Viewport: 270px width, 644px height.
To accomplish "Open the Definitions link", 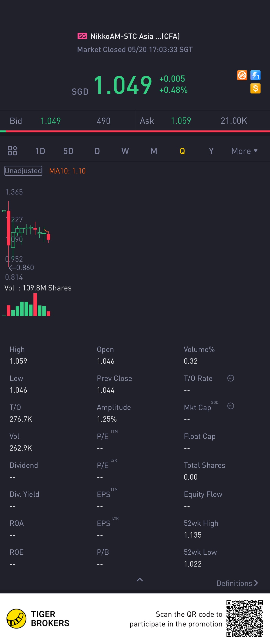I will point(237,583).
